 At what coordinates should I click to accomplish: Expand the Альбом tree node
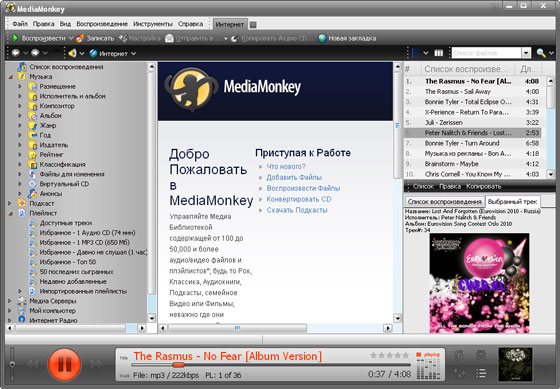point(20,115)
